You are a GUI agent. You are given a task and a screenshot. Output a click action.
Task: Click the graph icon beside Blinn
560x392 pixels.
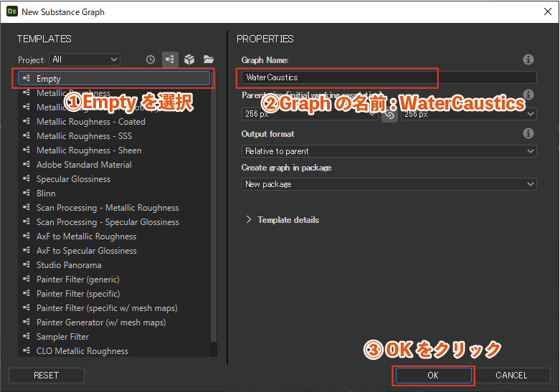pos(27,193)
